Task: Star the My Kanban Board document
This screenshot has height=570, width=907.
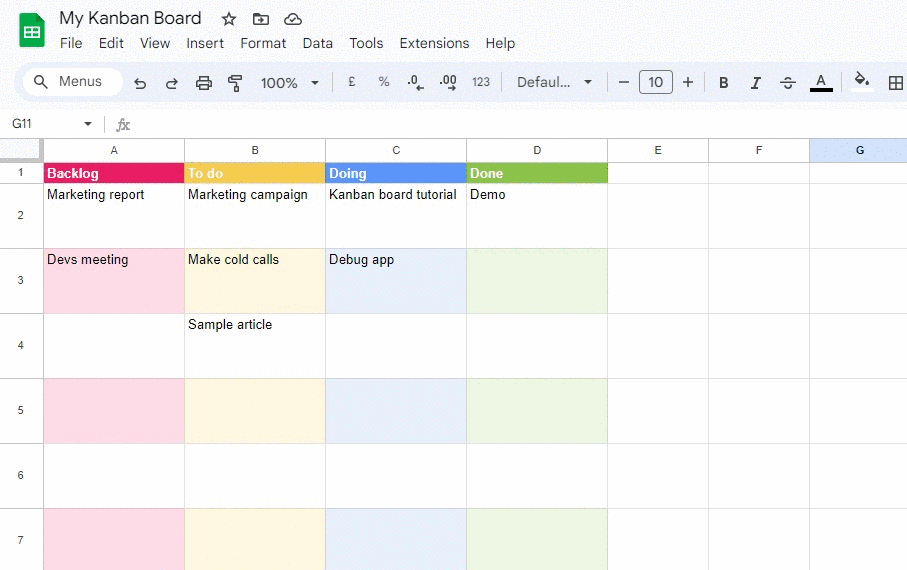Action: pos(229,19)
